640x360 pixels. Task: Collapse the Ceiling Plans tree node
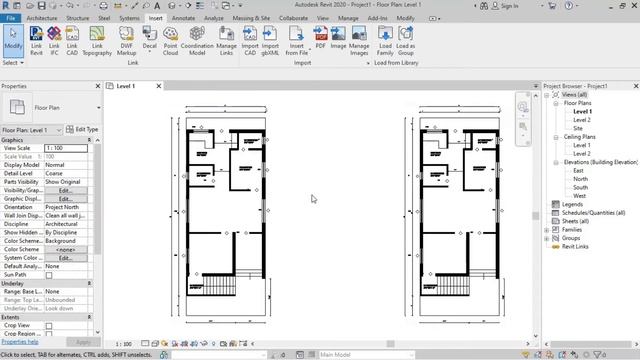point(556,137)
